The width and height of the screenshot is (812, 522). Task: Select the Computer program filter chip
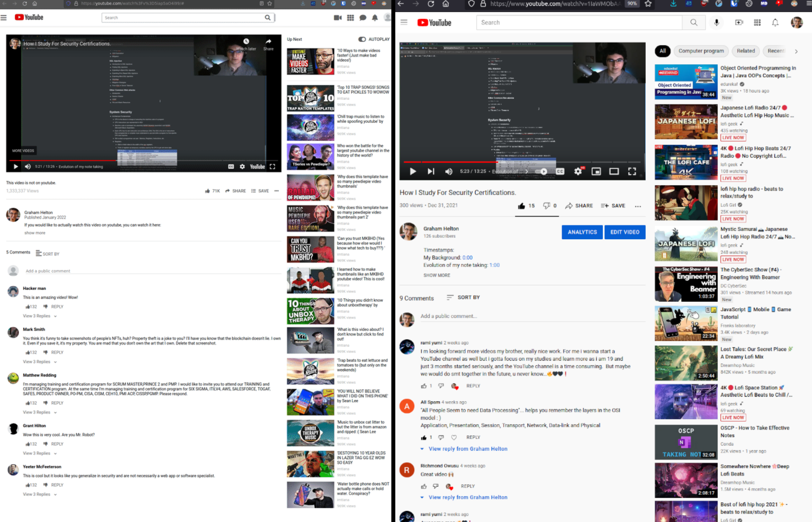pos(701,51)
